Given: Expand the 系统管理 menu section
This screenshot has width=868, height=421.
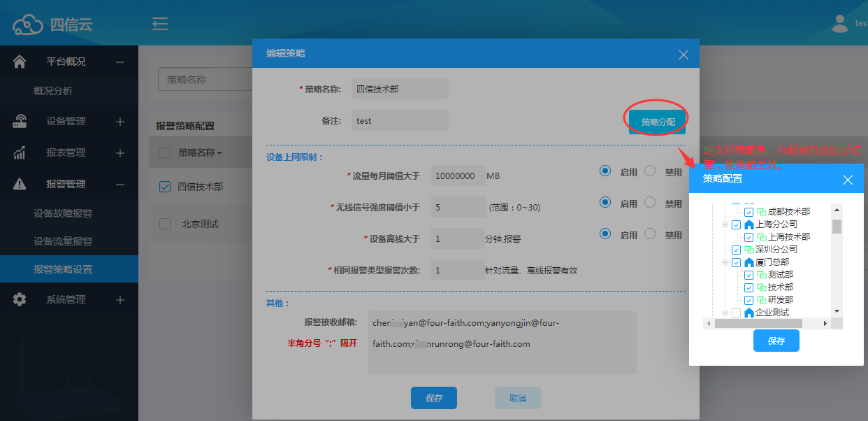Looking at the screenshot, I should pyautogui.click(x=120, y=299).
